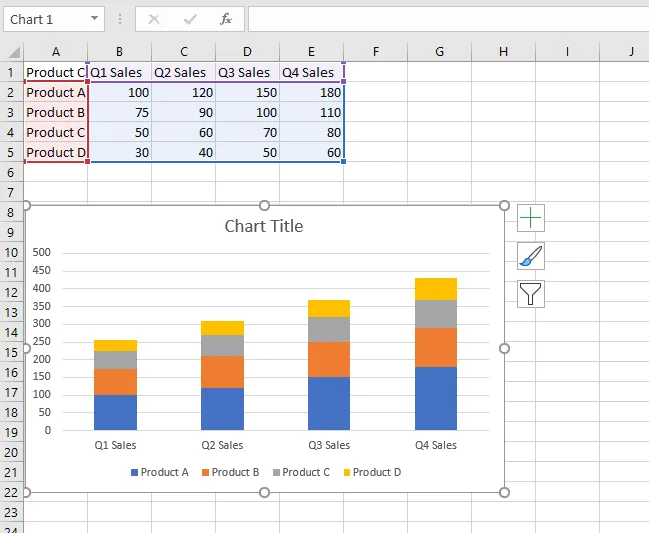Click the blue Product A bar for Q4 Sales
The width and height of the screenshot is (649, 533).
(435, 398)
